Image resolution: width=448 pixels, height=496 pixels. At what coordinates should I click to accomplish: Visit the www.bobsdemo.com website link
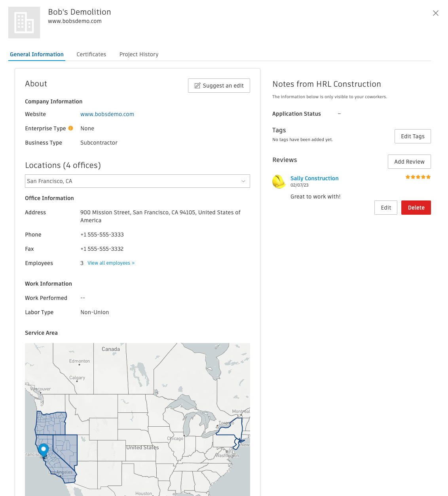[x=107, y=114]
